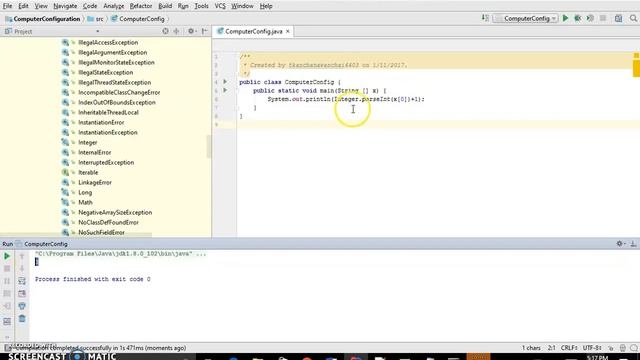
Task: Switch to the ComputerConfig.java editor tab
Action: pyautogui.click(x=253, y=31)
